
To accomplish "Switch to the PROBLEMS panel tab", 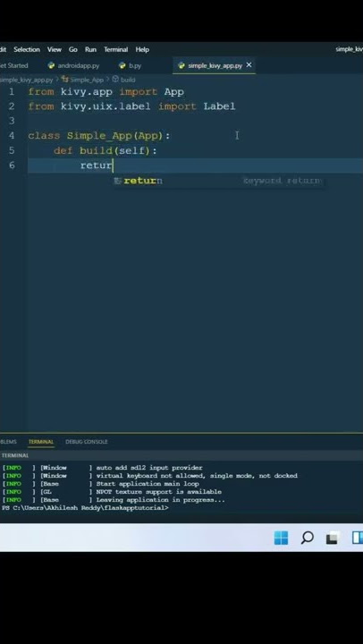I will coord(8,442).
